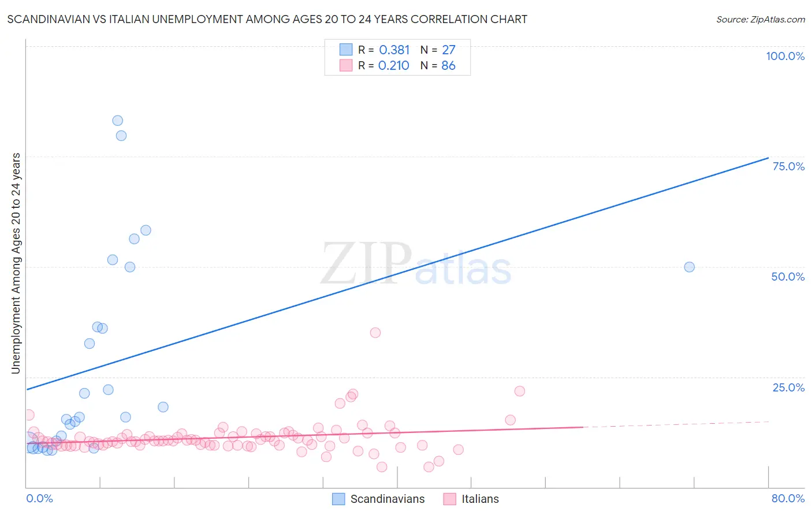Screen dimensions: 812x515
Task: Toggle the Scandinavians series legend label
Action: coord(387,499)
